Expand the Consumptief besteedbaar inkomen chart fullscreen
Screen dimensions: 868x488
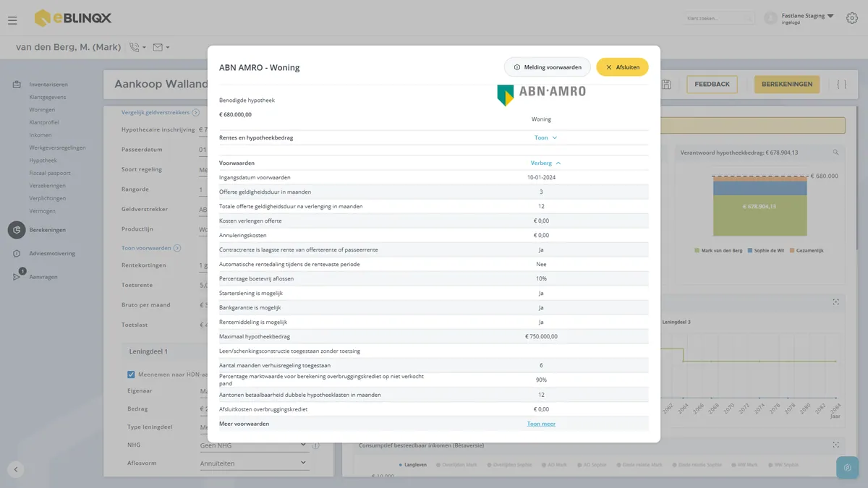(x=836, y=445)
